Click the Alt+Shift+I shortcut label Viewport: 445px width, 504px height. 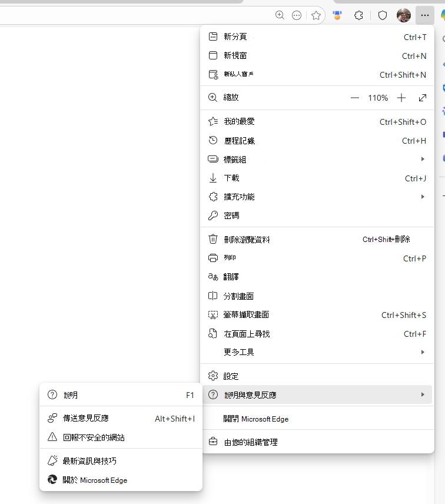pos(175,419)
